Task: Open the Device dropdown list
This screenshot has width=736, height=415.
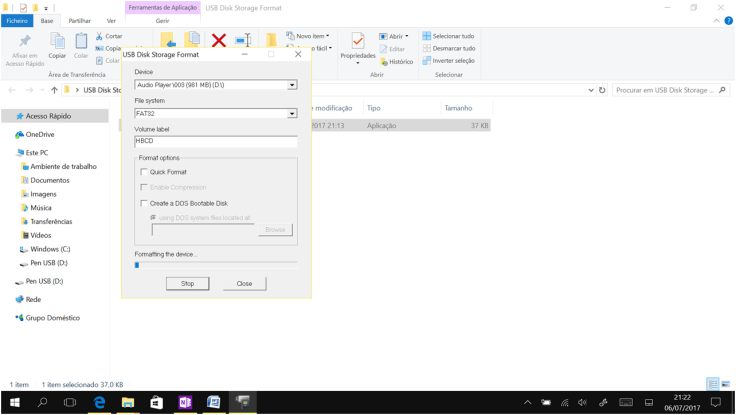Action: pyautogui.click(x=292, y=85)
